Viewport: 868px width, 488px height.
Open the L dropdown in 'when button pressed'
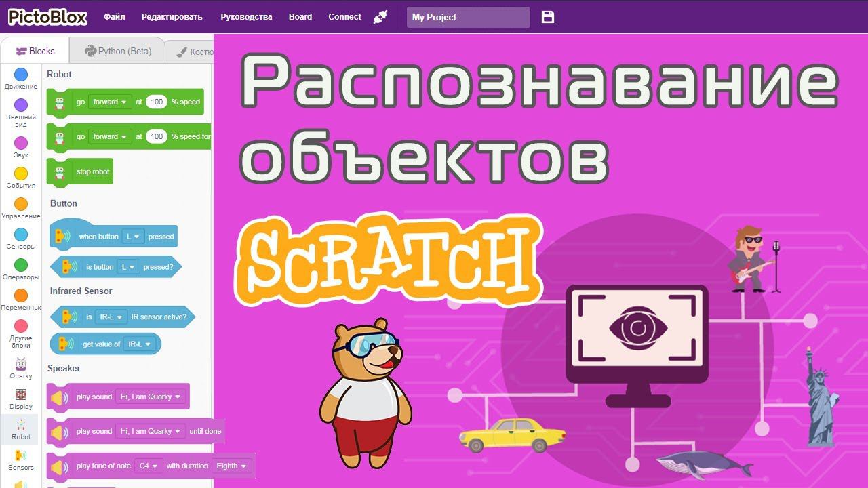coord(133,237)
